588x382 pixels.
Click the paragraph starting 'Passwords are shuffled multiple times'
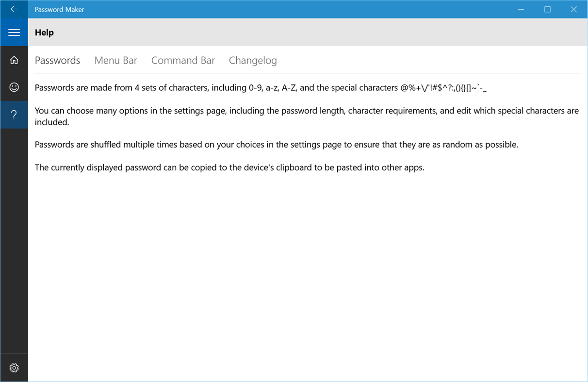[277, 145]
